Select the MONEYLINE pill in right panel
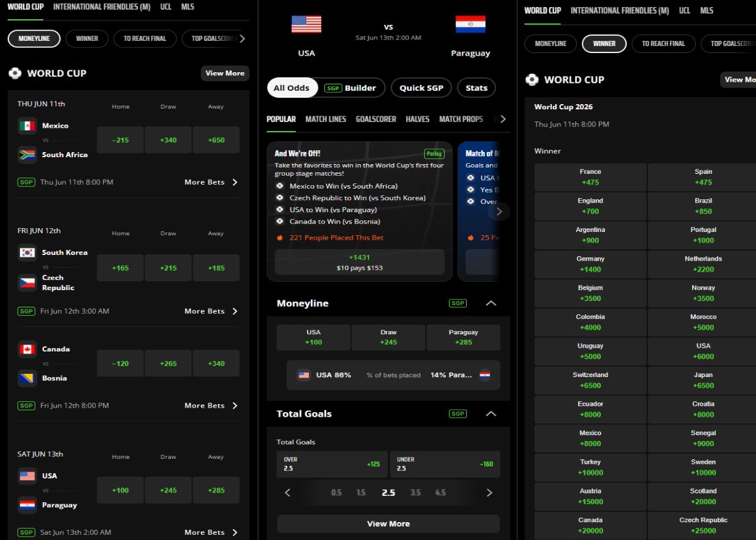 pos(551,44)
